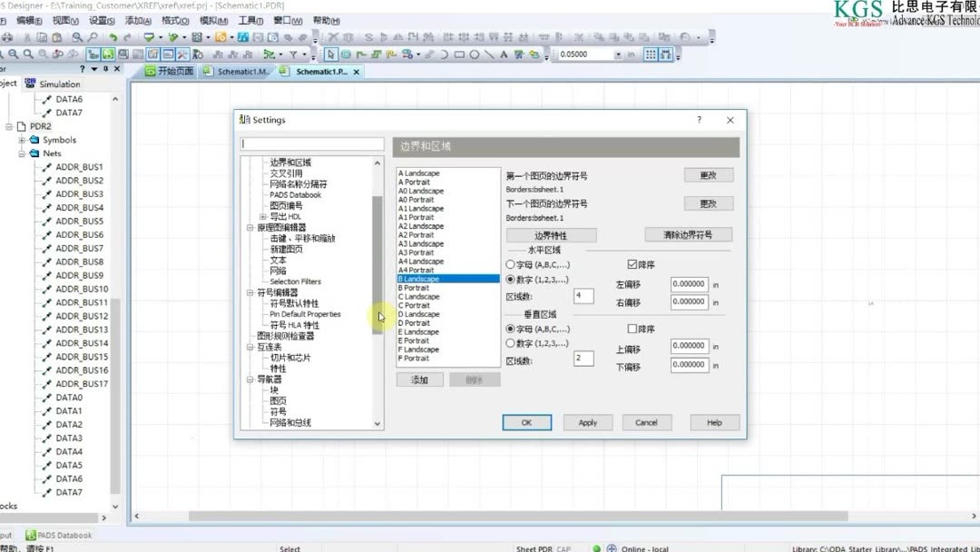Select C Landscape in the border list

pos(418,297)
